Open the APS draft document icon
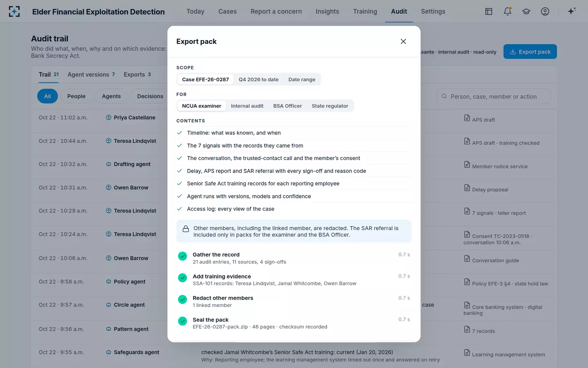This screenshot has width=588, height=368. pos(467,118)
